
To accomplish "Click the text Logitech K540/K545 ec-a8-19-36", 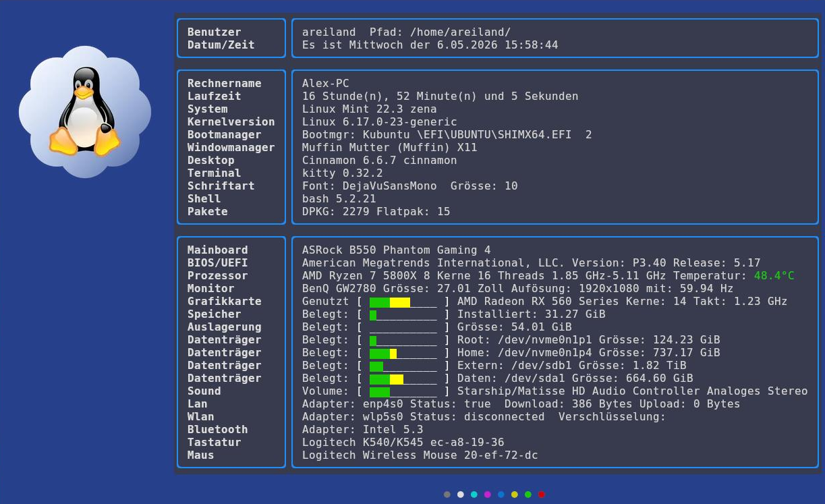I will 403,443.
